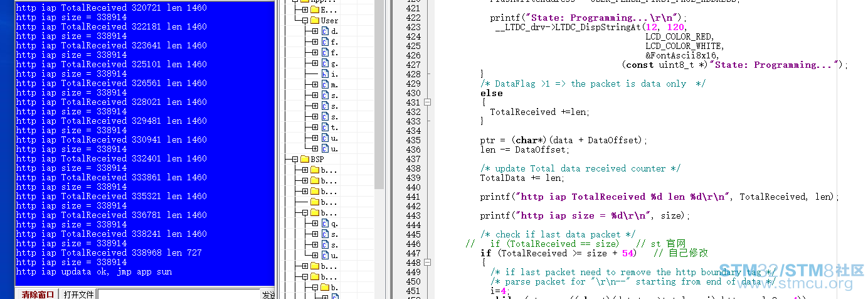The width and height of the screenshot is (868, 299).
Task: Click the 清除窗口 clear window button
Action: point(38,294)
